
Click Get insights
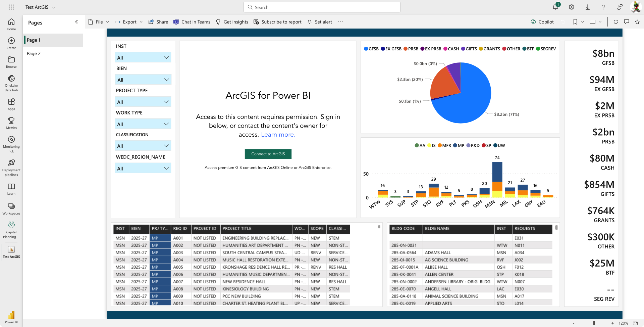tap(232, 22)
